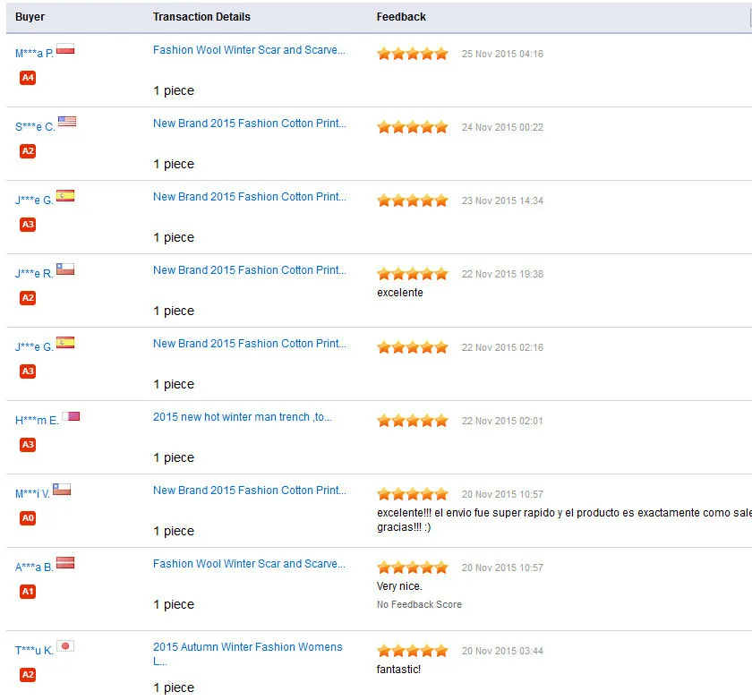Screen dimensions: 752x700
Task: Click S***e C.'s New Brand 2015 Fashion Cotton link
Action: pyautogui.click(x=250, y=124)
